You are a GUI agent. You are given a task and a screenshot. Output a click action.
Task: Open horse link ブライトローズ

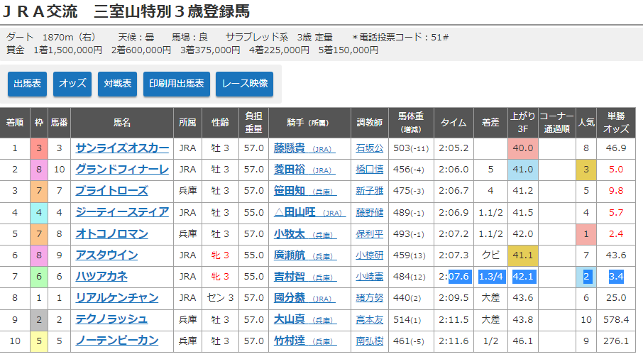coord(112,191)
